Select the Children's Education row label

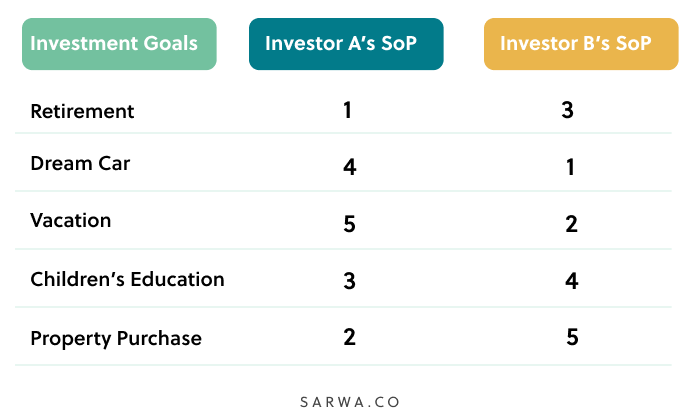tap(127, 279)
